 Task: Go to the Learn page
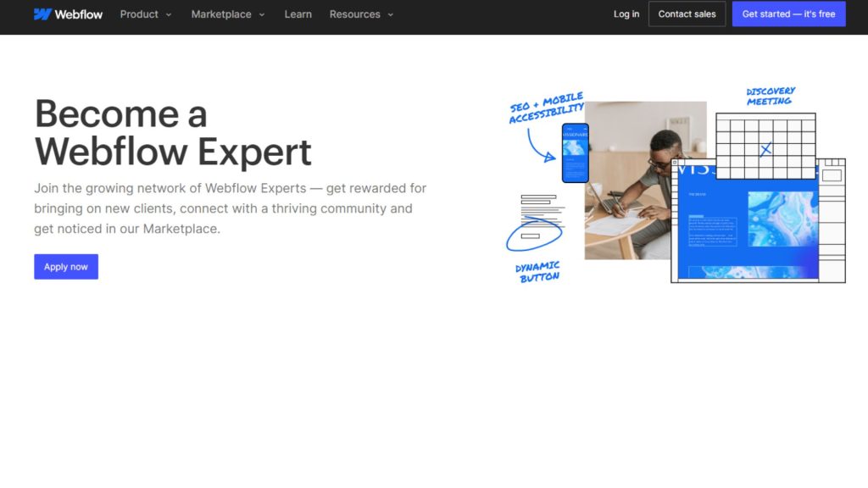(x=298, y=14)
